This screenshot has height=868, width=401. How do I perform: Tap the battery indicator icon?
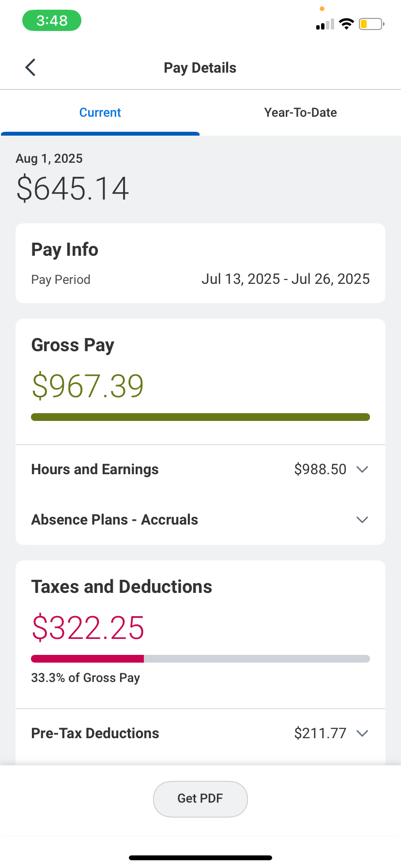371,24
